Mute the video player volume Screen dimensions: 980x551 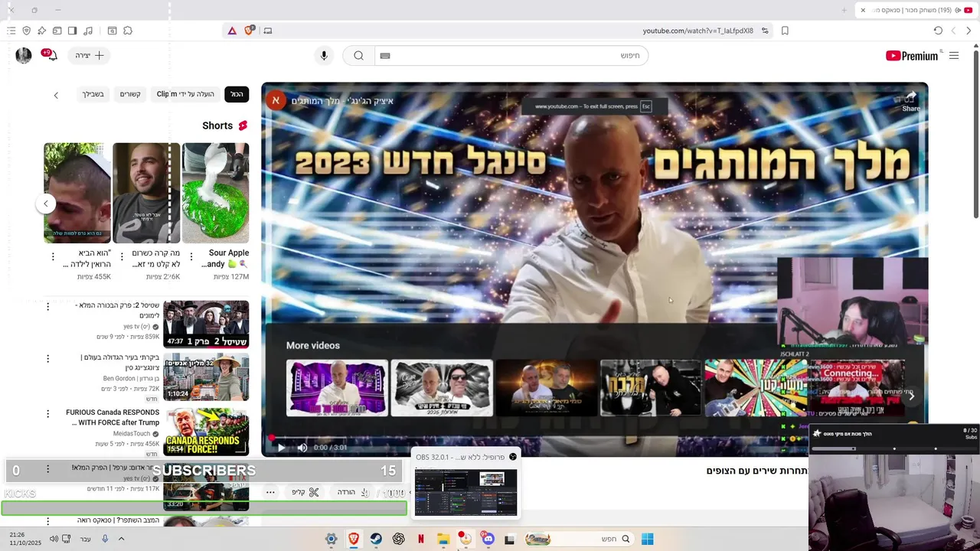[302, 448]
